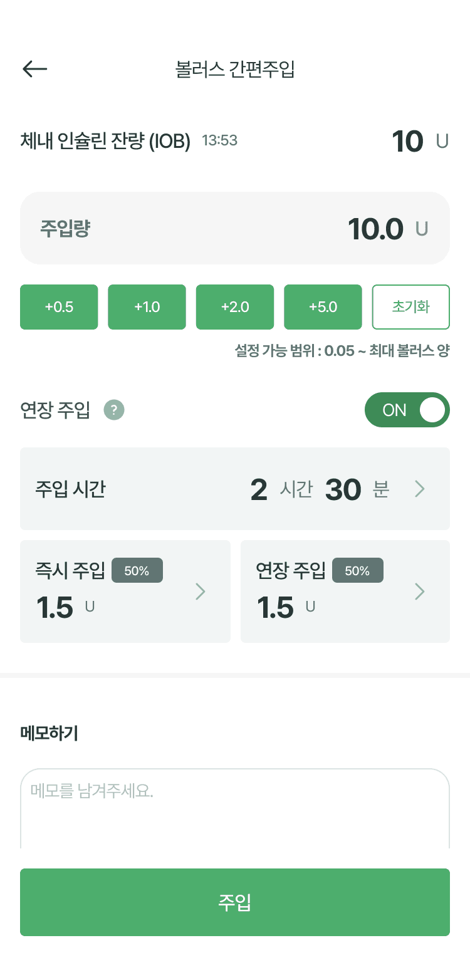Tap the back arrow icon
470x980 pixels.
point(35,69)
